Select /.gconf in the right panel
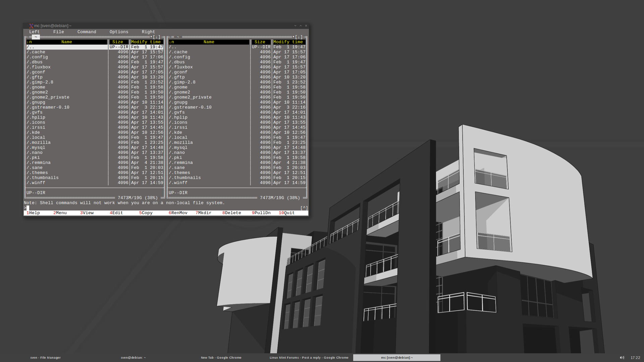 (x=237, y=72)
